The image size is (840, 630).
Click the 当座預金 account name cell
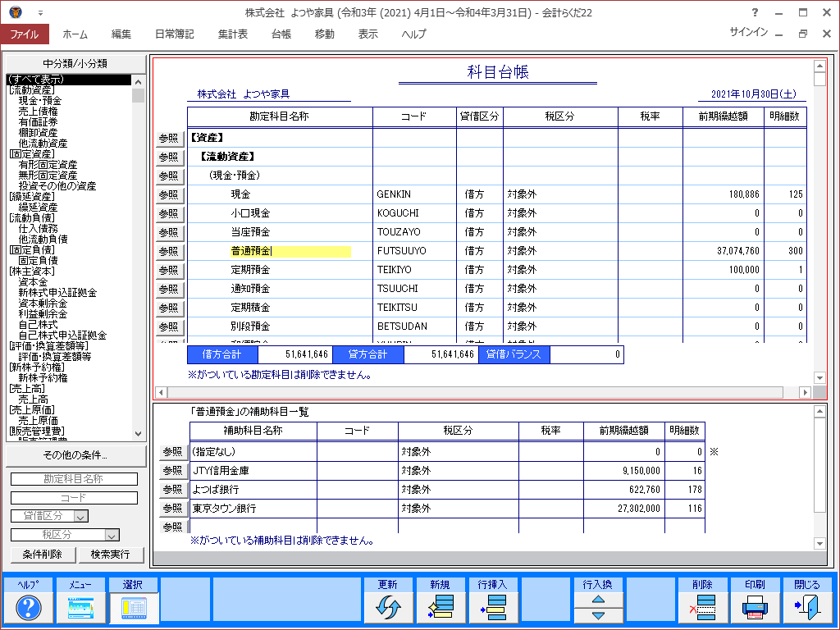(x=281, y=232)
